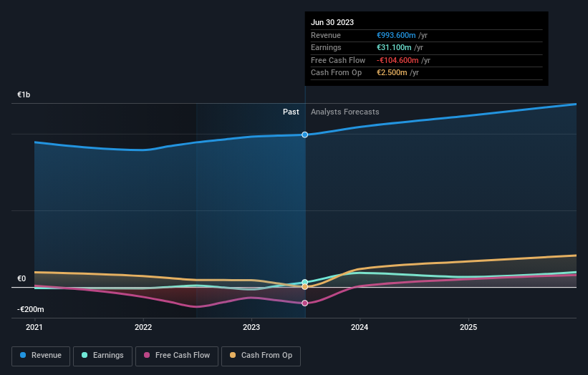The width and height of the screenshot is (588, 375).
Task: Click the €2.500m cash from op value
Action: (392, 73)
